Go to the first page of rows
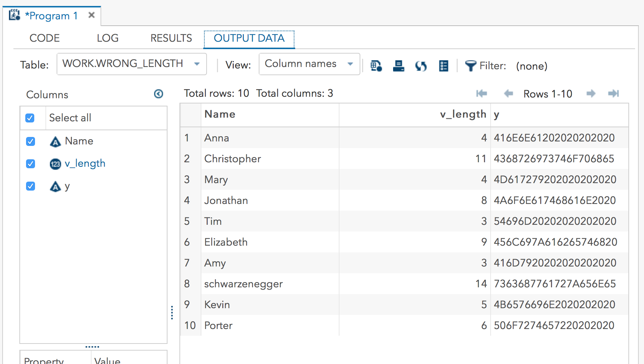Viewport: 644px width, 364px height. [482, 93]
